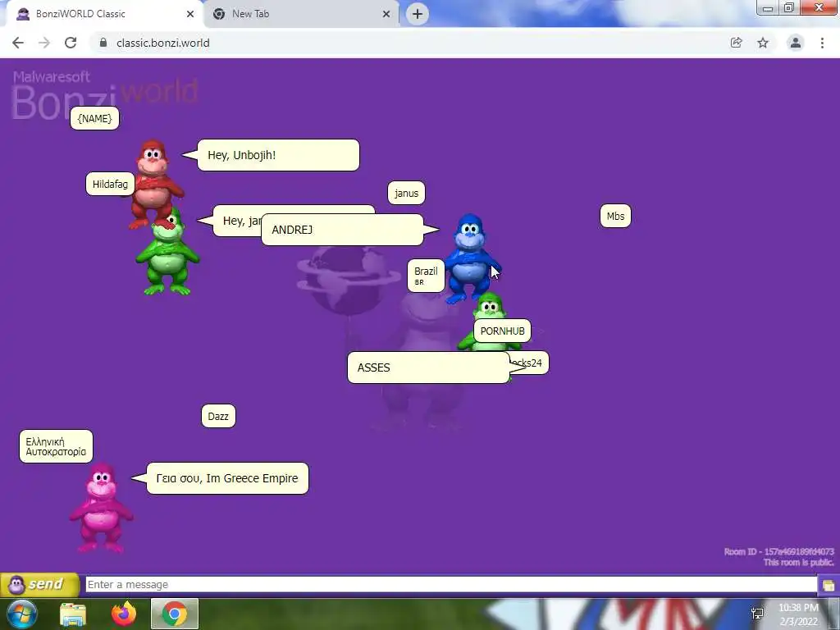Reload the classic.bonzi.world page
840x630 pixels.
tap(71, 43)
